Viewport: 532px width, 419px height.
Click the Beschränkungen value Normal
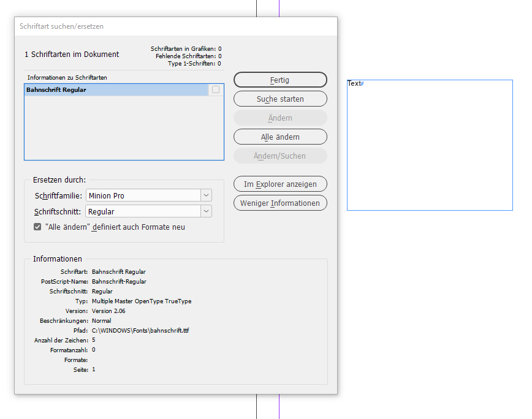pos(102,321)
